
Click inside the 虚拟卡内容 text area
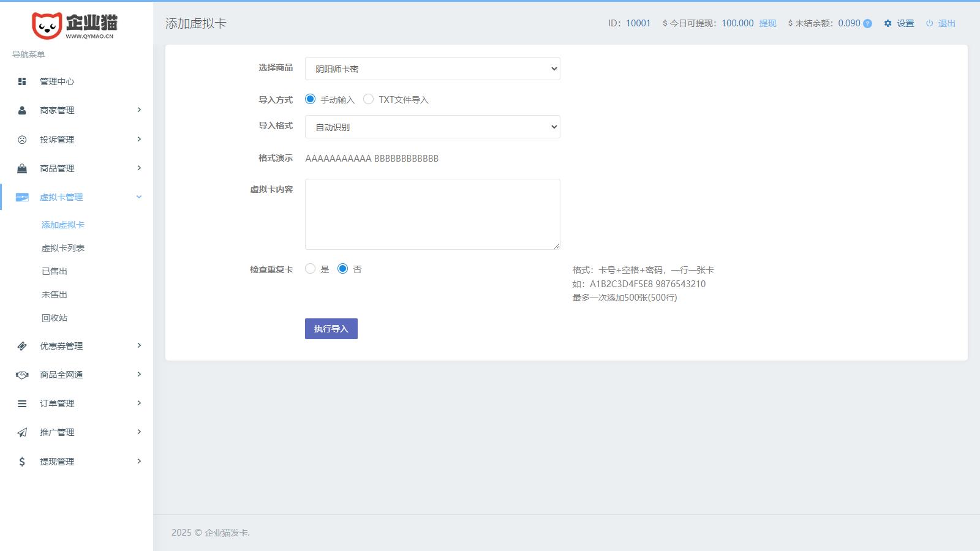432,214
